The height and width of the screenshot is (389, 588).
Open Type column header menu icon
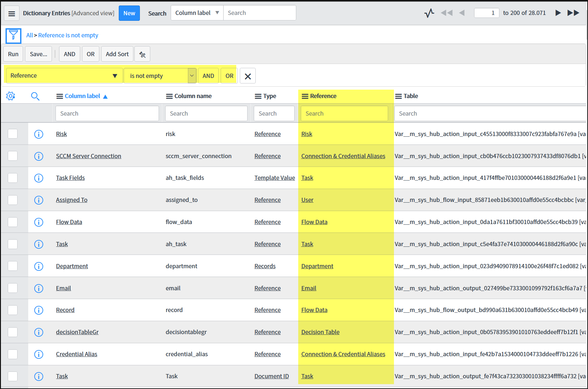tap(258, 96)
